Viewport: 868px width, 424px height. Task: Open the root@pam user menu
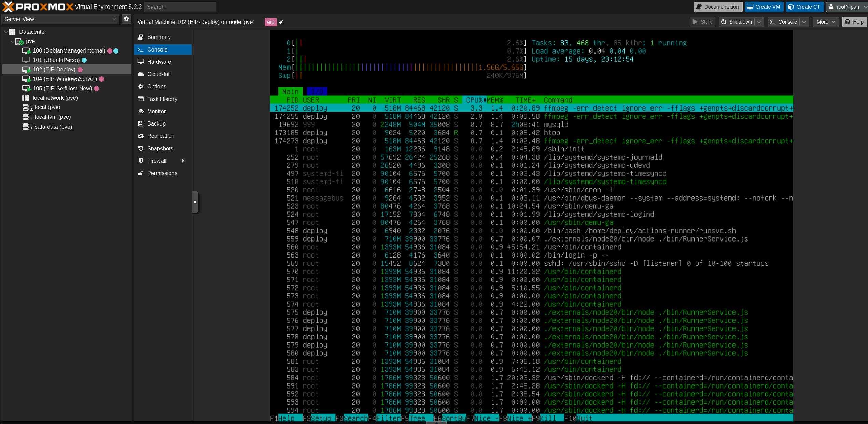847,7
